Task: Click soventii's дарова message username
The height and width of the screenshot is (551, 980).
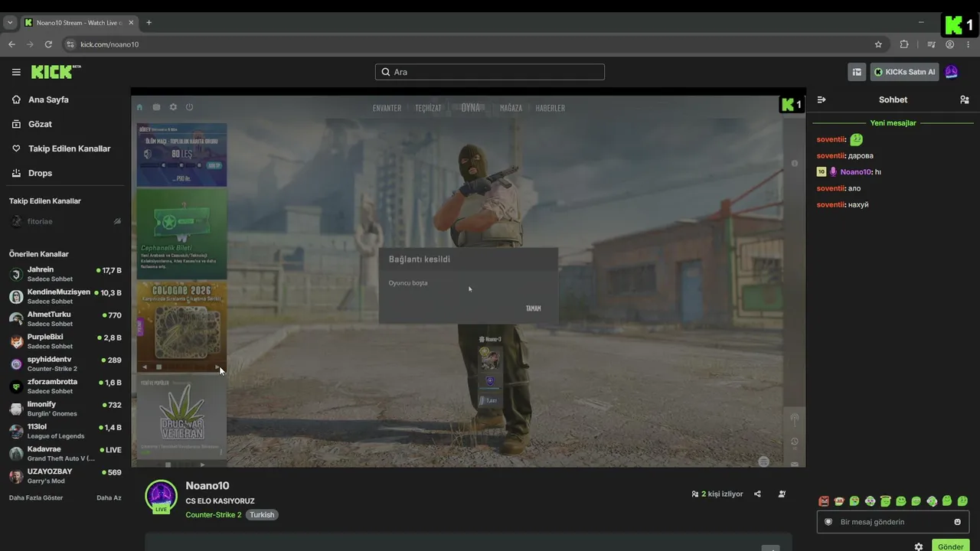Action: click(831, 155)
